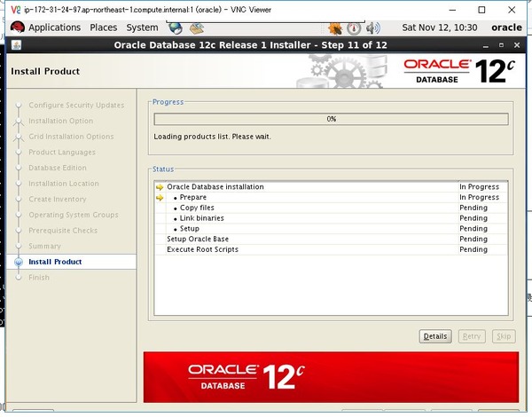
Task: Select the Prepare status row
Action: 331,197
